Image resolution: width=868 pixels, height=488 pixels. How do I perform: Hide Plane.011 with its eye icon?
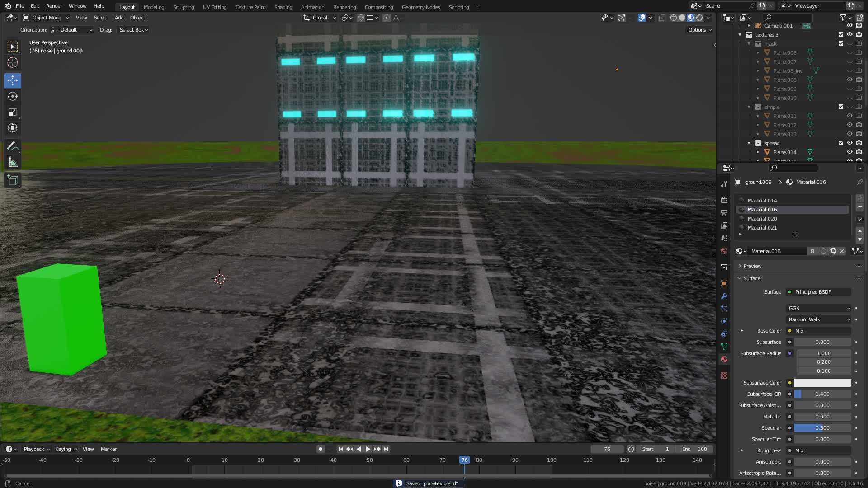(x=849, y=116)
